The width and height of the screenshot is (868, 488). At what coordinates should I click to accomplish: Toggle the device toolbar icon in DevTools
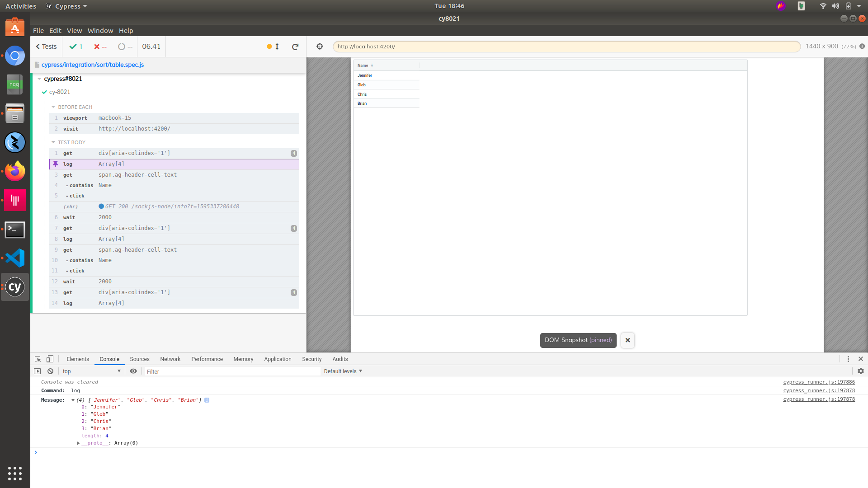50,359
